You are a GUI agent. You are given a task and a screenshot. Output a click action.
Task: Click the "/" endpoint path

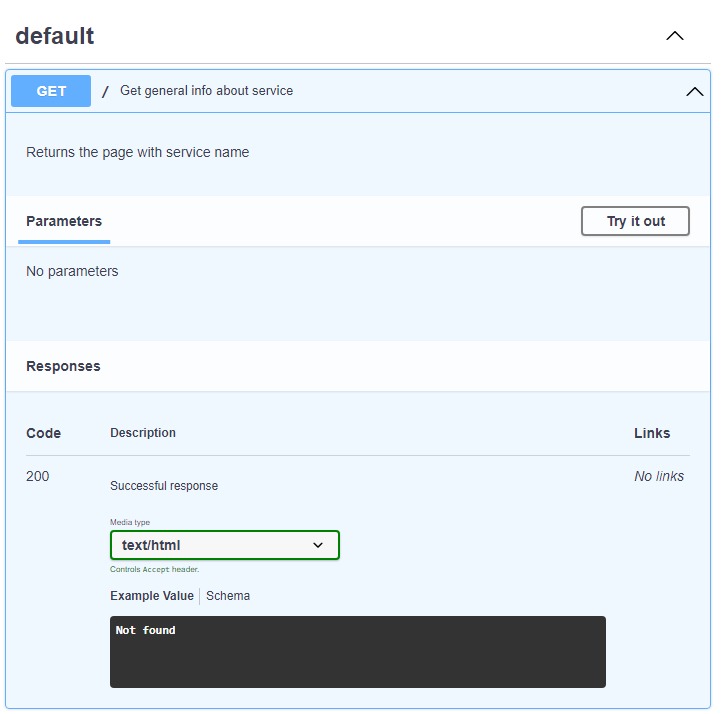(105, 91)
